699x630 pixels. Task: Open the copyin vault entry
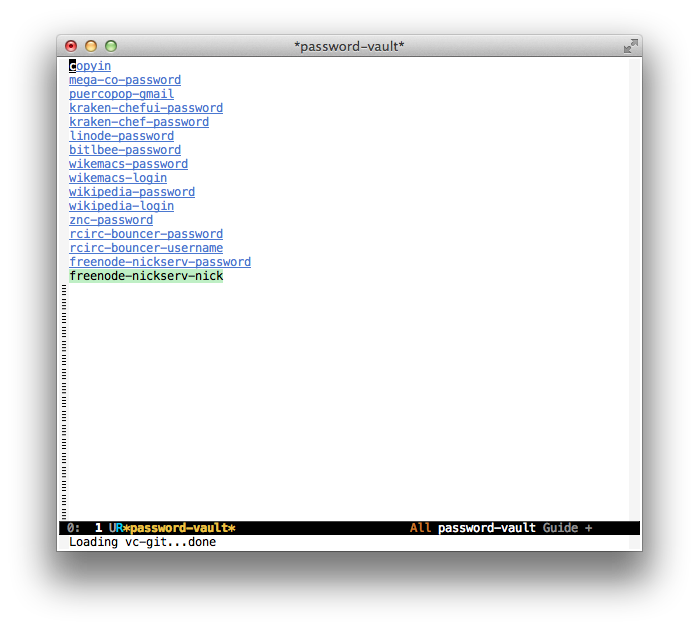point(90,66)
